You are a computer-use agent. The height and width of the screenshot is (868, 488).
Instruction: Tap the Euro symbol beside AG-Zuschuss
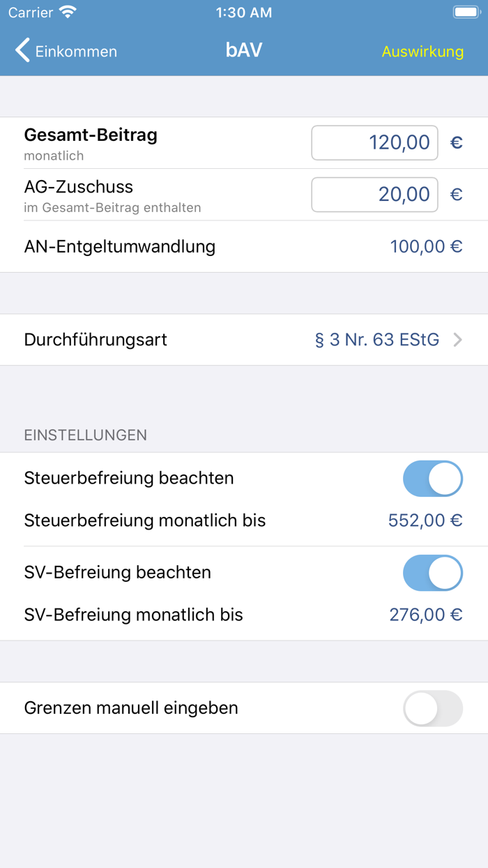[x=457, y=194]
